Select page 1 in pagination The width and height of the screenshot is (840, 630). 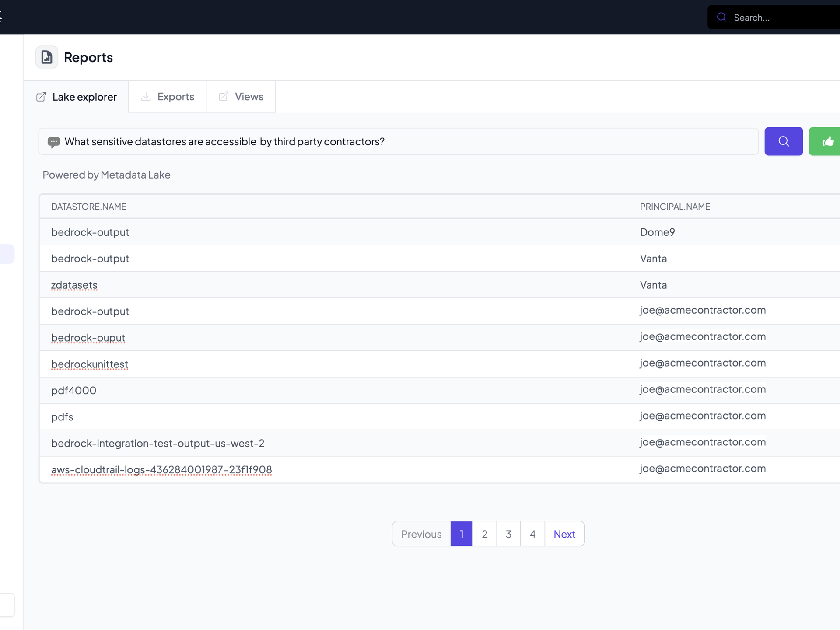(462, 534)
